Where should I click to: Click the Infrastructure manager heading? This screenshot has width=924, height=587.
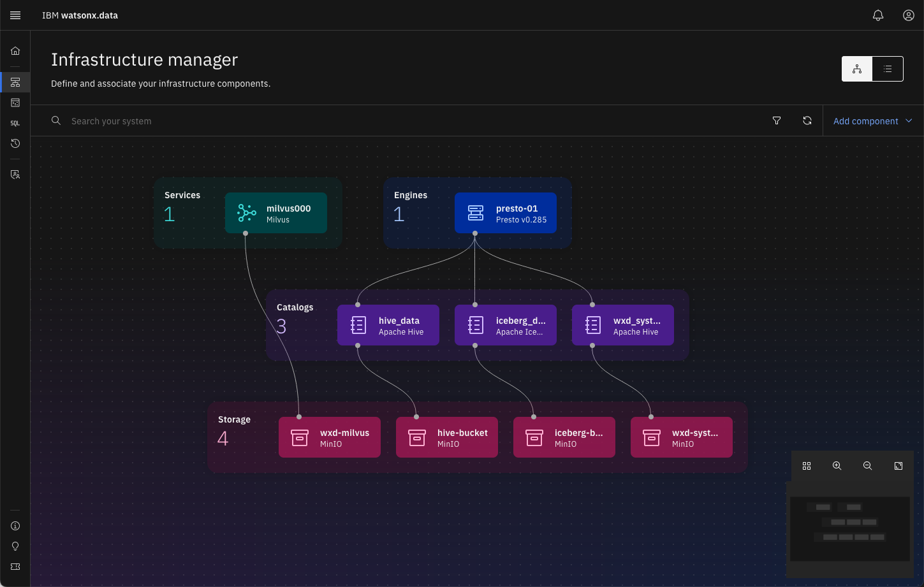point(144,59)
